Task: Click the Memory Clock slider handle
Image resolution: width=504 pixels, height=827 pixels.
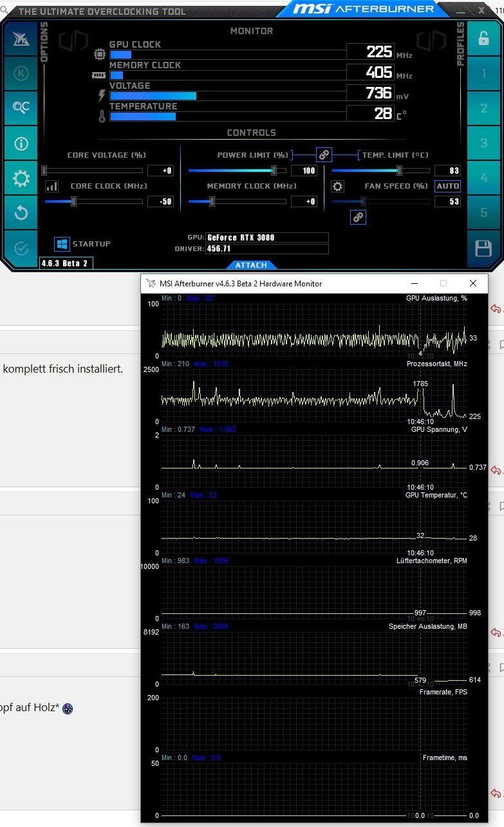Action: (x=212, y=201)
